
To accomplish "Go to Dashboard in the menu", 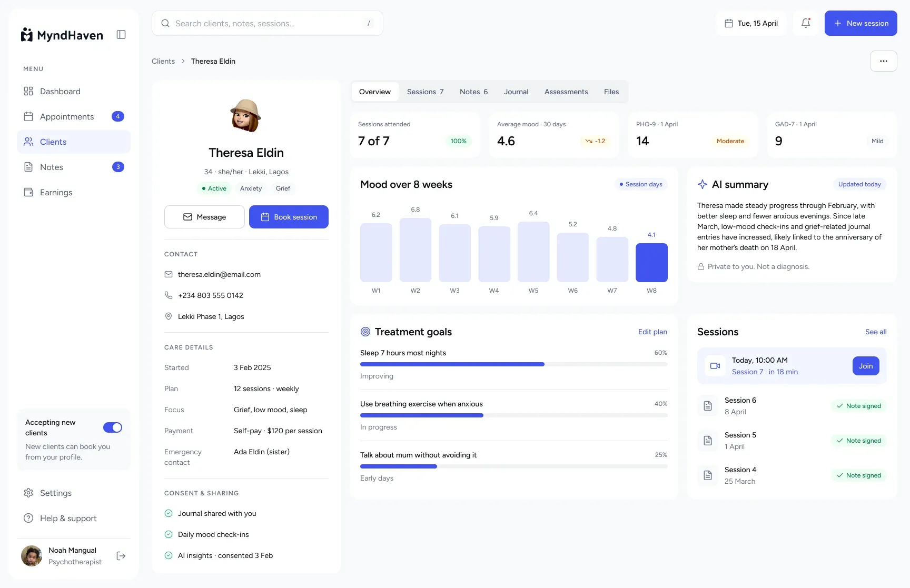I will click(74, 91).
